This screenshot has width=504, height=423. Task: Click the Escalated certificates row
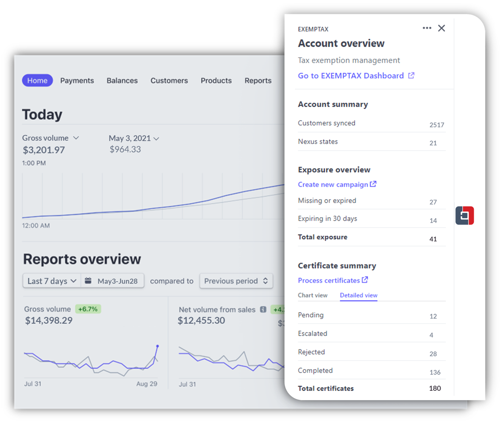tap(372, 334)
